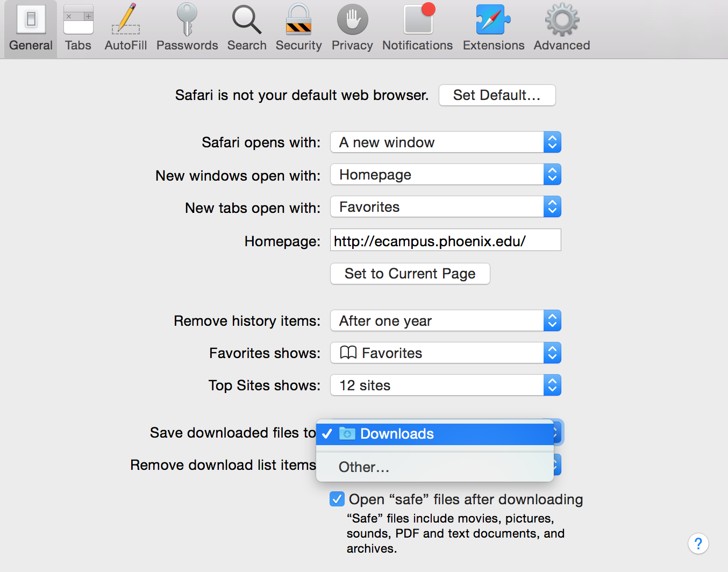
Task: Open the 'Remove history items' dropdown
Action: pos(446,321)
